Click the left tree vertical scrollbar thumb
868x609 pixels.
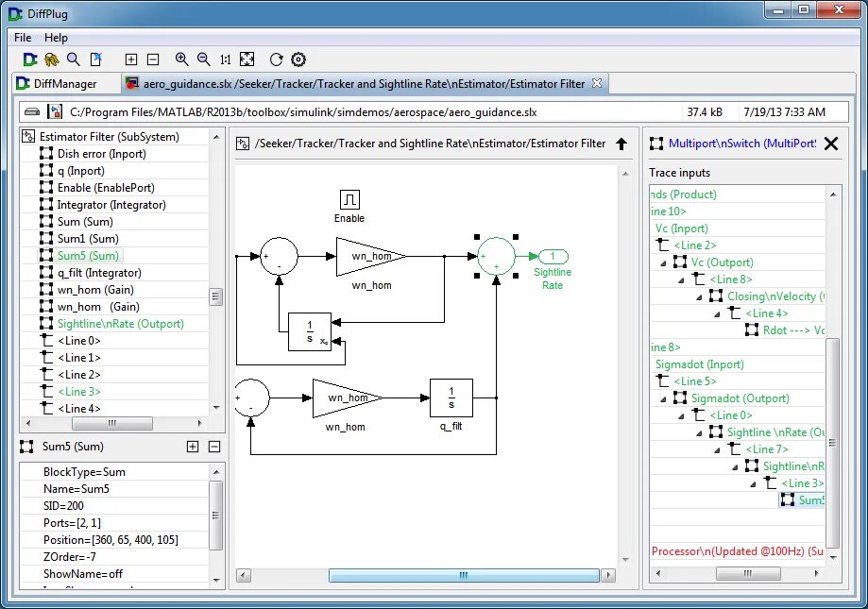coord(216,297)
